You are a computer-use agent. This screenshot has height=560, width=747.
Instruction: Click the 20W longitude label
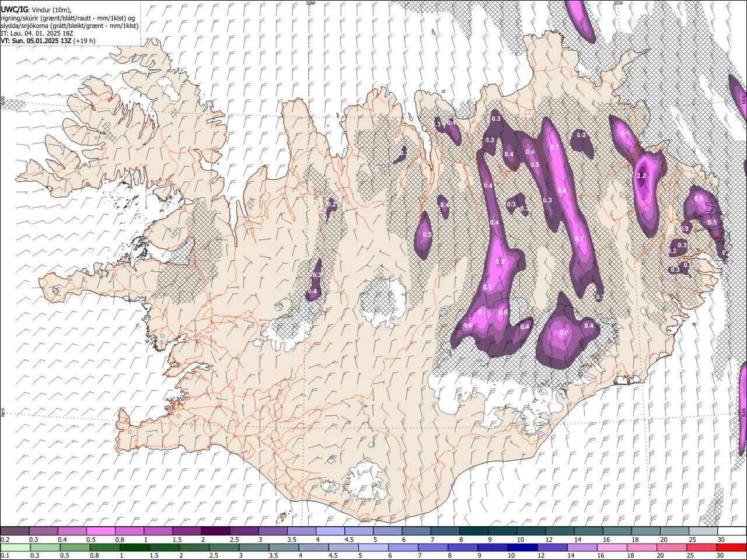(310, 3)
